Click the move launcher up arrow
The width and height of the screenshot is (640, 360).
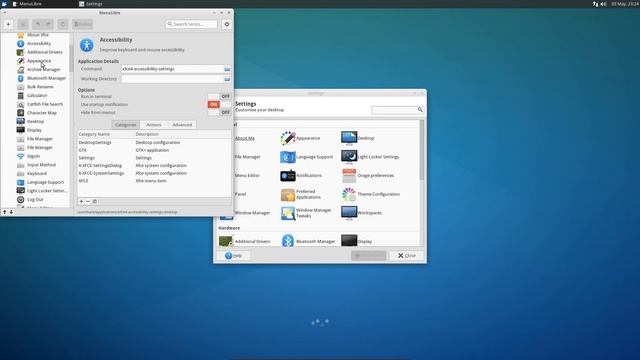(x=4, y=212)
